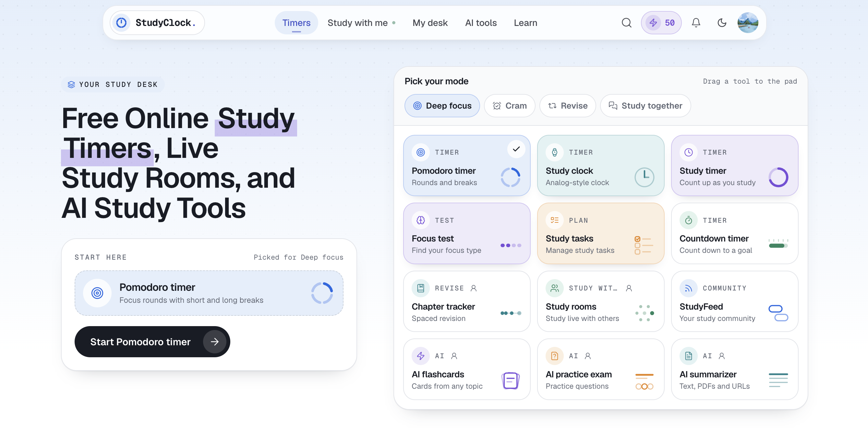The height and width of the screenshot is (437, 868).
Task: Click the Focus test brain icon
Action: [x=420, y=220]
